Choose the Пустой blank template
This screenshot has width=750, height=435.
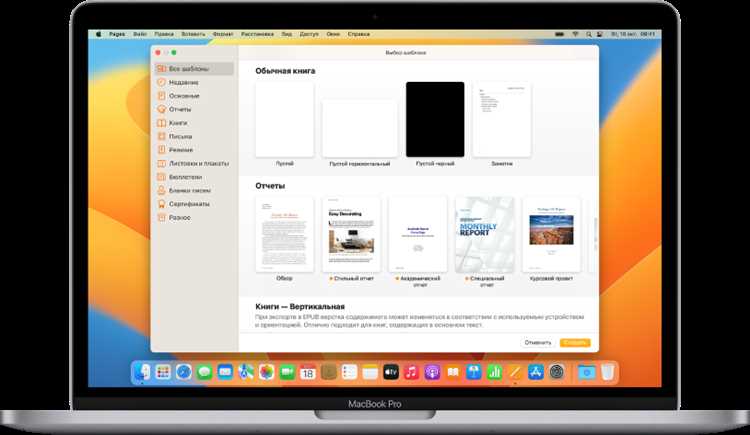[285, 119]
